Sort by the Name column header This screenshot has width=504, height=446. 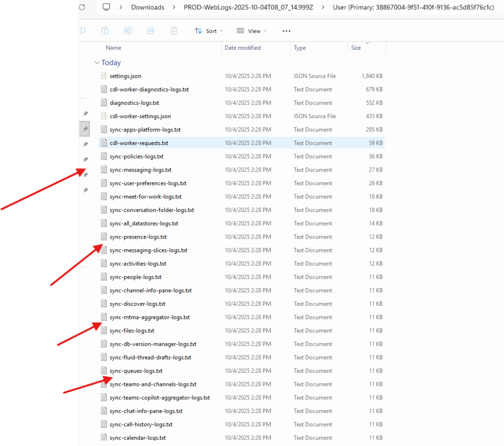point(114,48)
